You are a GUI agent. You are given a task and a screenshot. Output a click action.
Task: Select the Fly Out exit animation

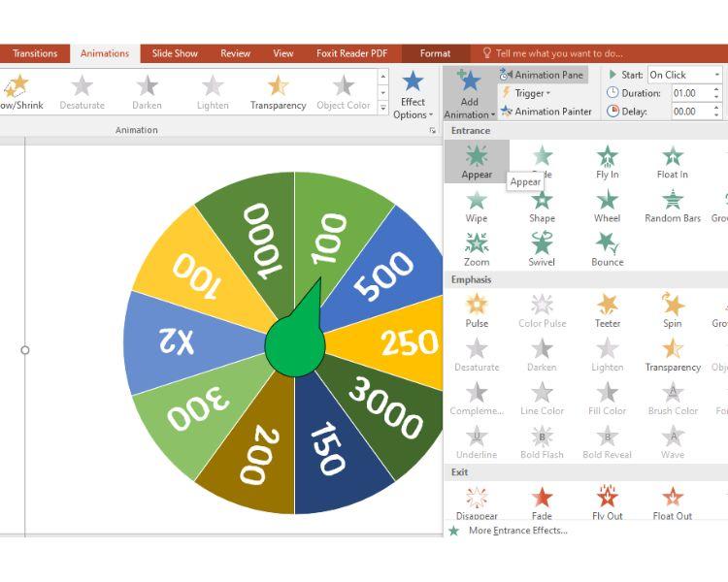pos(608,503)
